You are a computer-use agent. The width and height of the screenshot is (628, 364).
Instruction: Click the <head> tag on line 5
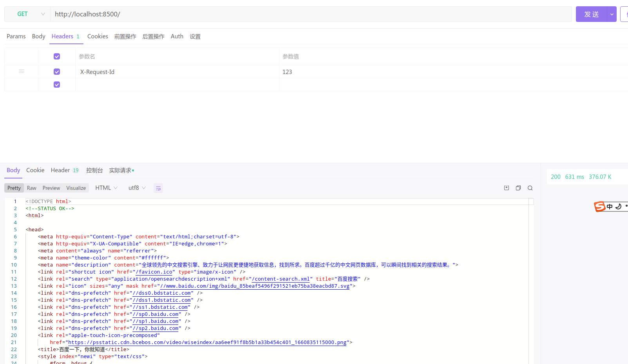(34, 230)
